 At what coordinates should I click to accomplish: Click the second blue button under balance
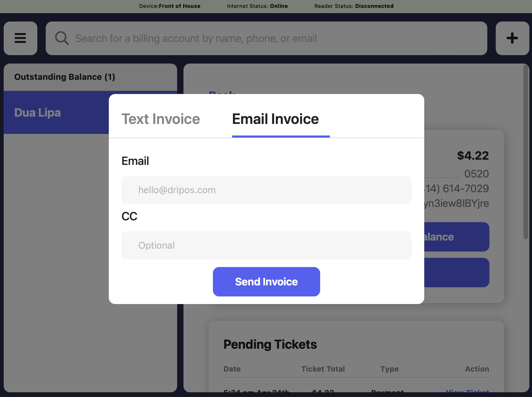(x=456, y=273)
